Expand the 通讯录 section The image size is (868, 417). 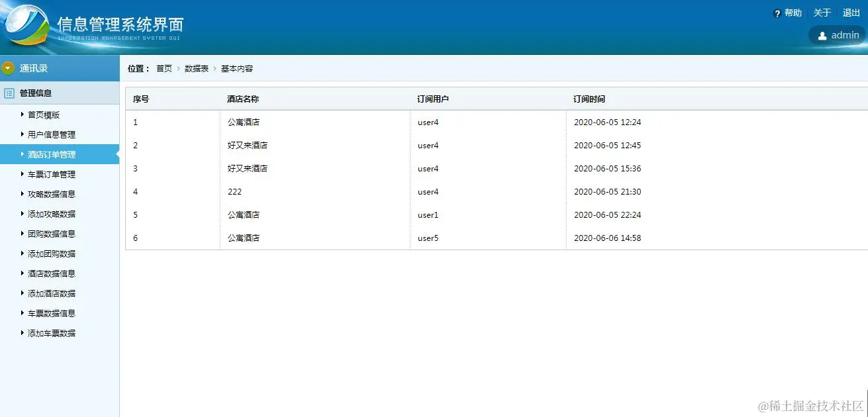point(60,68)
